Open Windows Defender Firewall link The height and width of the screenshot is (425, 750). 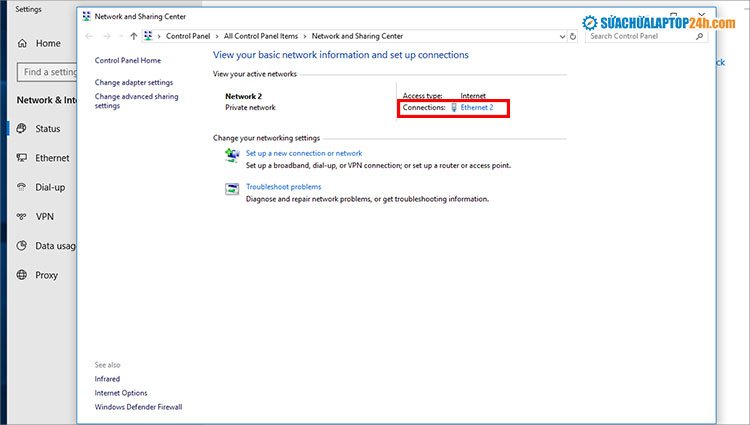pos(138,407)
